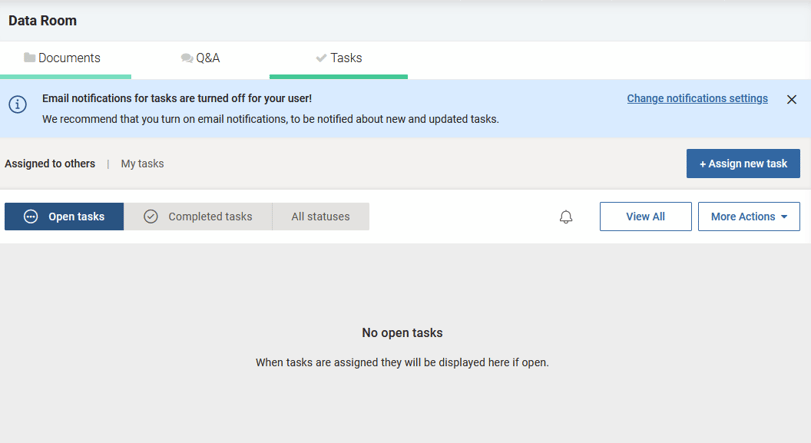Click the Data Room header title
This screenshot has width=811, height=443.
coord(43,20)
